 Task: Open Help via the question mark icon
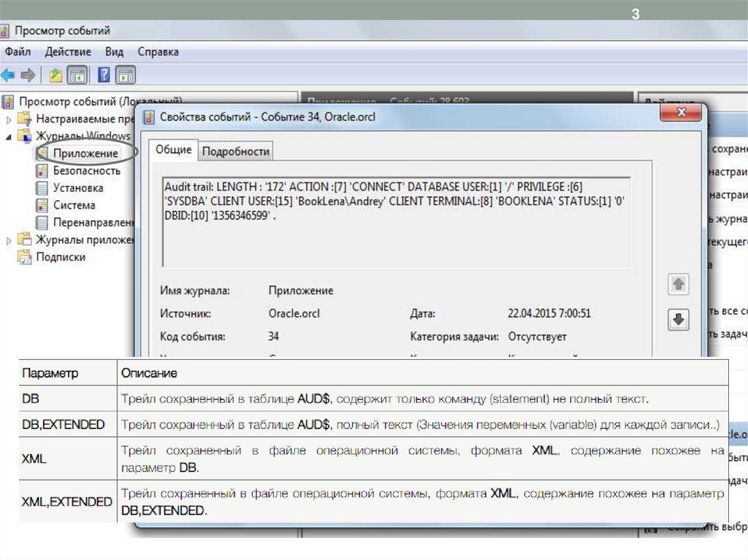pos(104,74)
